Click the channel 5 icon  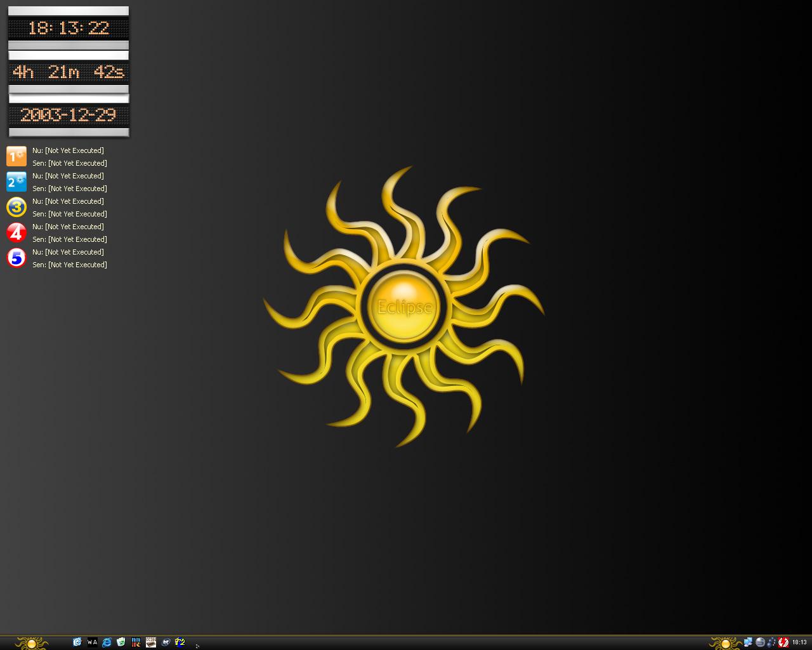16,258
